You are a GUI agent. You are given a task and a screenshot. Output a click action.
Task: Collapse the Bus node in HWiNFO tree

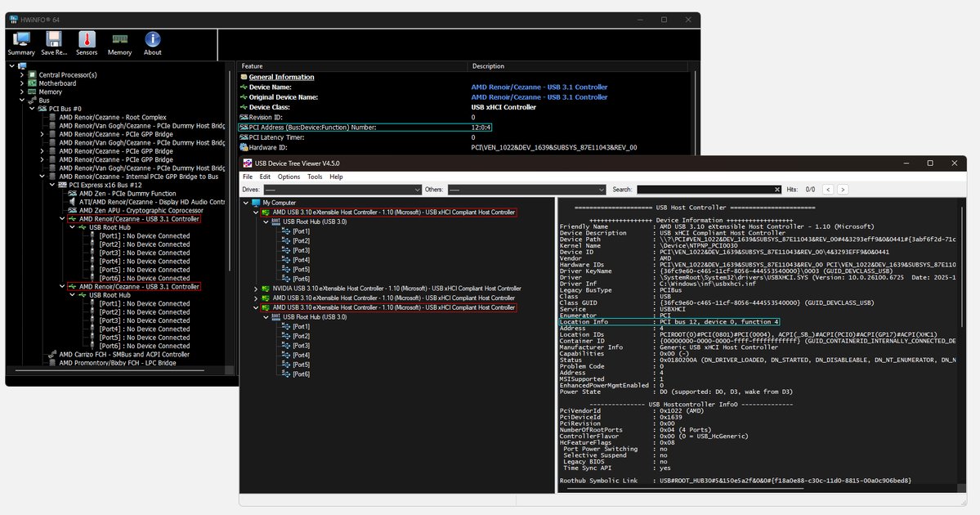tap(22, 100)
